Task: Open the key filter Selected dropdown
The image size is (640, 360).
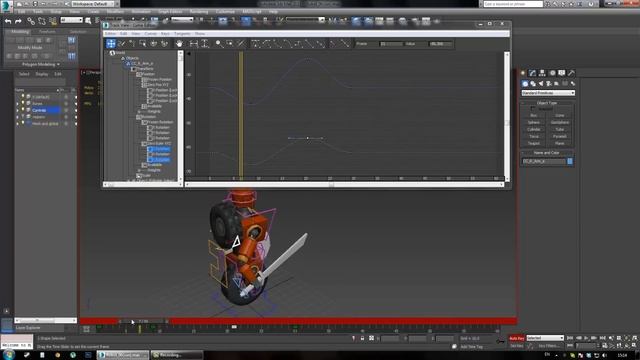Action: 545,338
